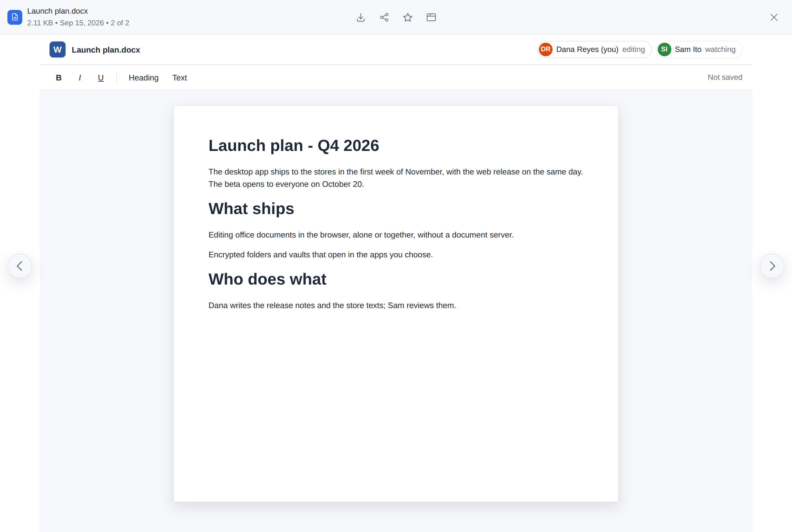
Task: Open the share icon in header
Action: [384, 17]
